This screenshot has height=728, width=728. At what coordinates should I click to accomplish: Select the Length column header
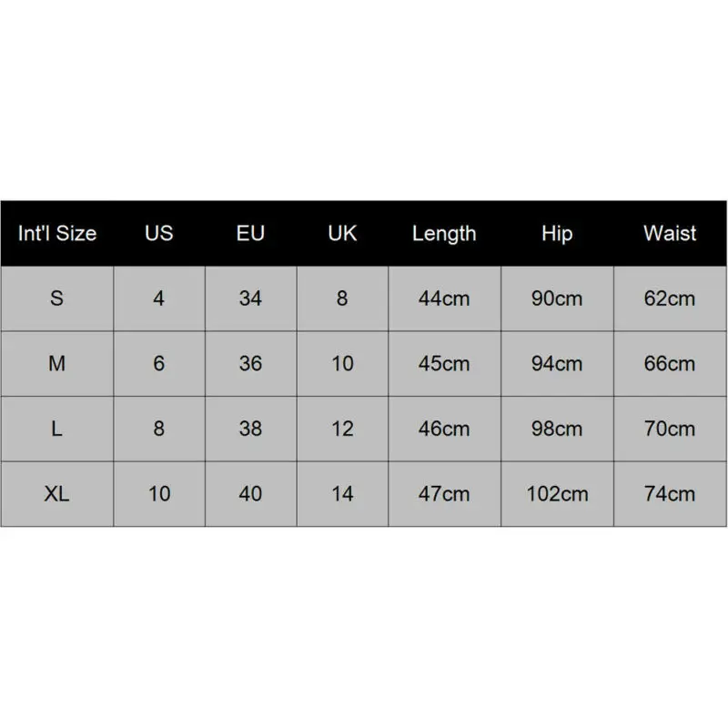pyautogui.click(x=444, y=234)
